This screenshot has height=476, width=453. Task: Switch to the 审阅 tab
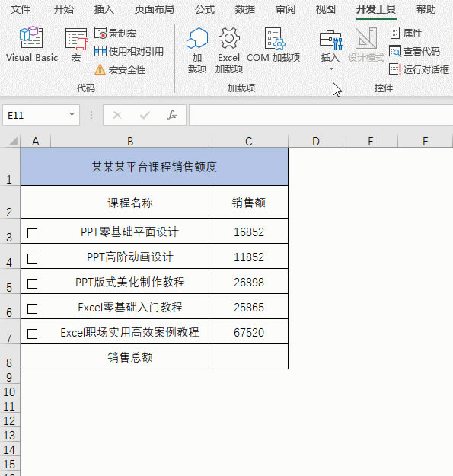[286, 9]
